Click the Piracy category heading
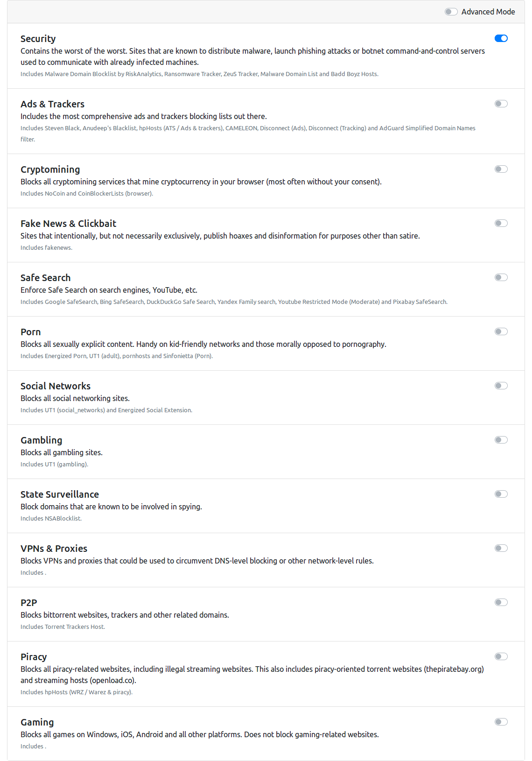The width and height of the screenshot is (532, 761). 34,657
